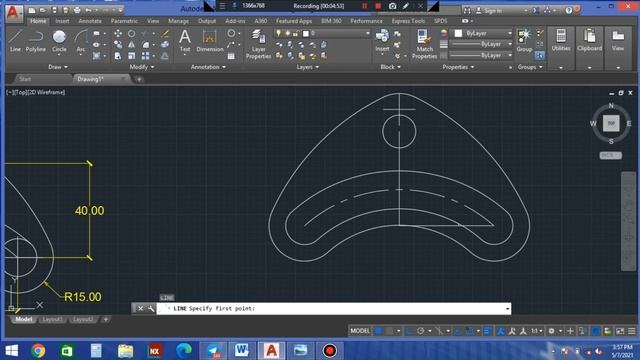Stop the screen recording
Image resolution: width=640 pixels, height=360 pixels.
(x=378, y=6)
